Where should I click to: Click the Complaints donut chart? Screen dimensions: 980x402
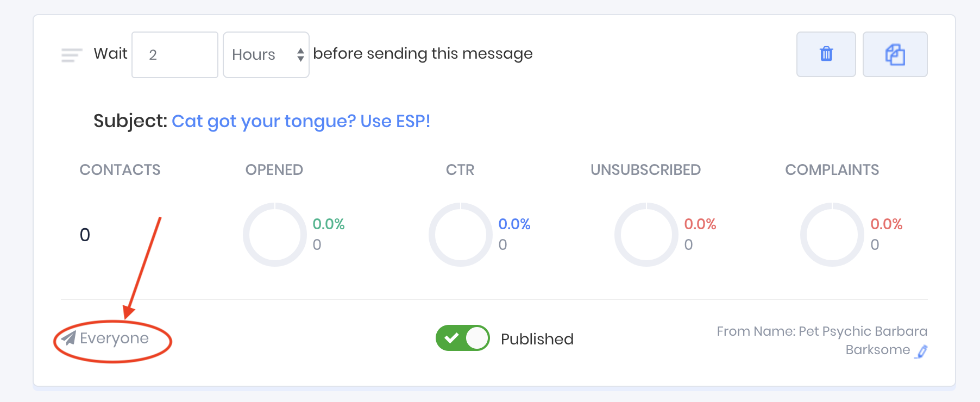pos(832,235)
